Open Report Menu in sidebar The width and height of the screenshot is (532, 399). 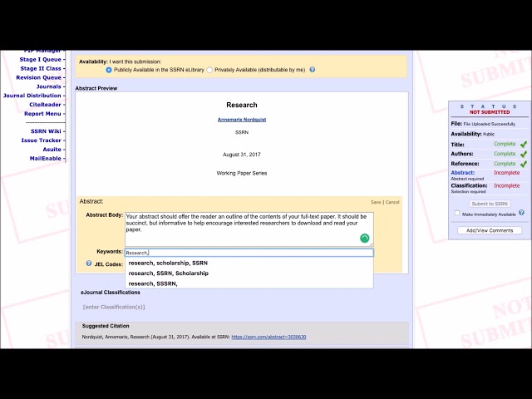[42, 114]
